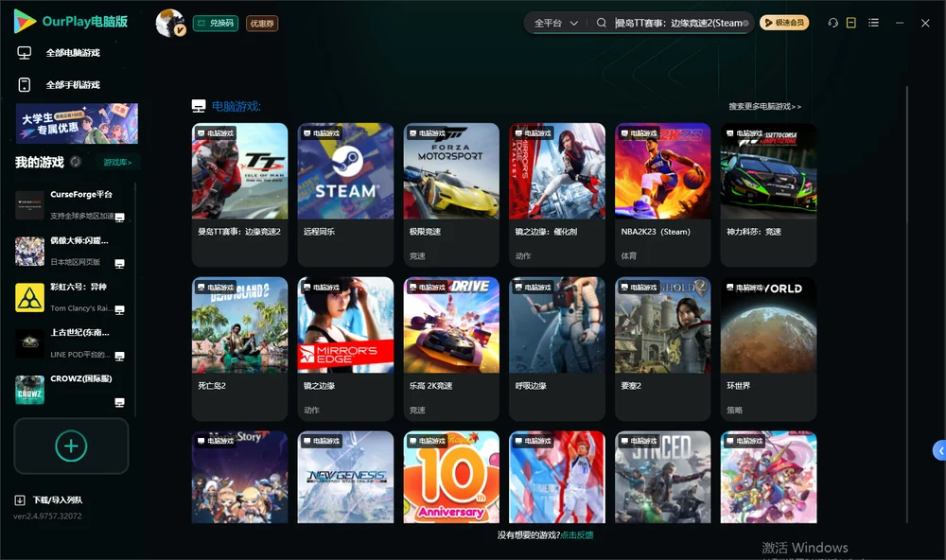The image size is (946, 560).
Task: Open 彩虹六号: 异种 from my games
Action: [x=70, y=297]
